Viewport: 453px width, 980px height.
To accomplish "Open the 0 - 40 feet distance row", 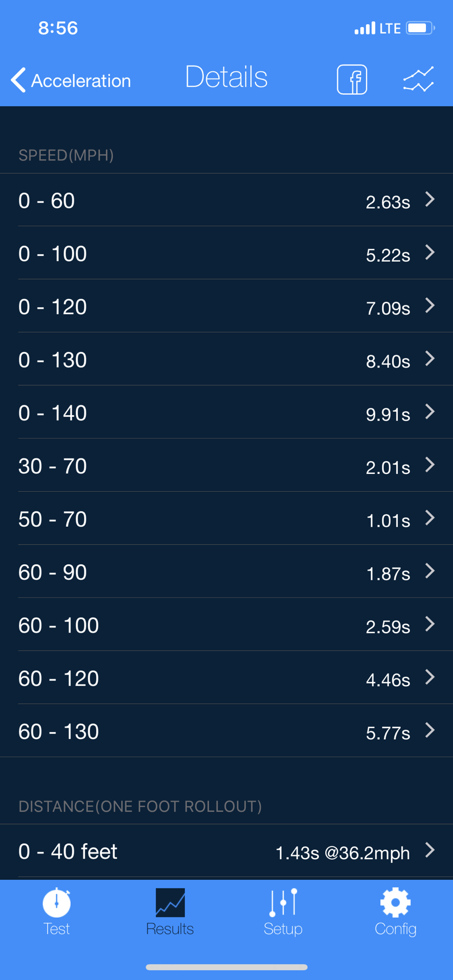I will point(226,851).
